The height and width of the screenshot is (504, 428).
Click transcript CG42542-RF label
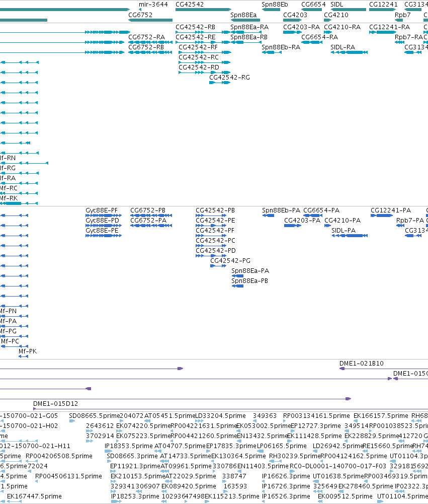[198, 47]
